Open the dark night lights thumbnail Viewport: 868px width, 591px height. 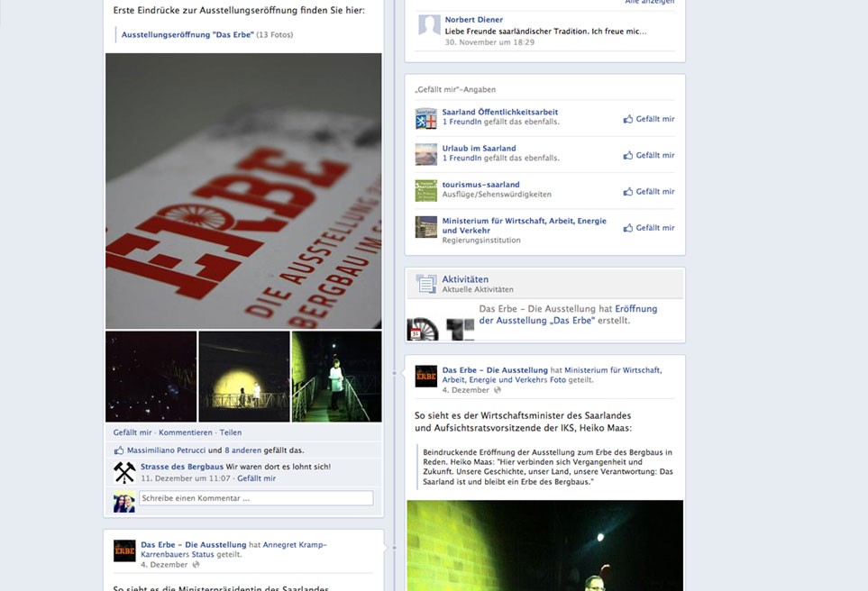click(x=151, y=377)
